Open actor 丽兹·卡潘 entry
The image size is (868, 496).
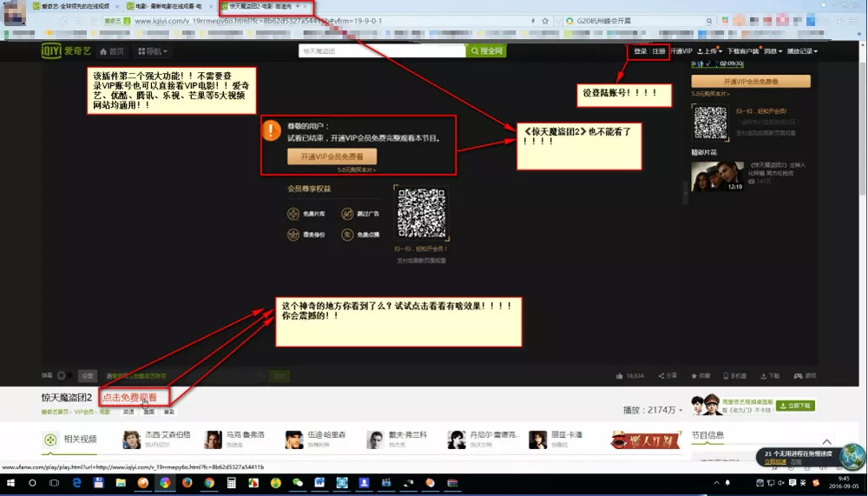tap(556, 440)
